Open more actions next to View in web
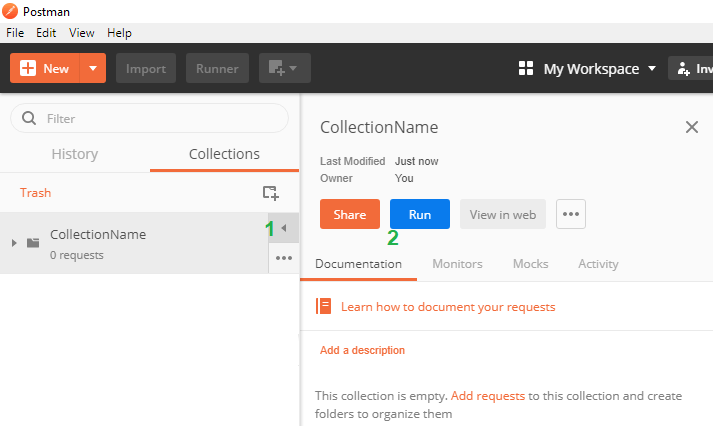713x427 pixels. pos(571,214)
